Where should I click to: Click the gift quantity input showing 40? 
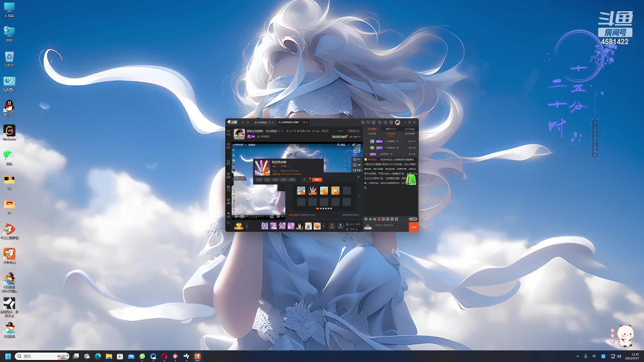[306, 179]
